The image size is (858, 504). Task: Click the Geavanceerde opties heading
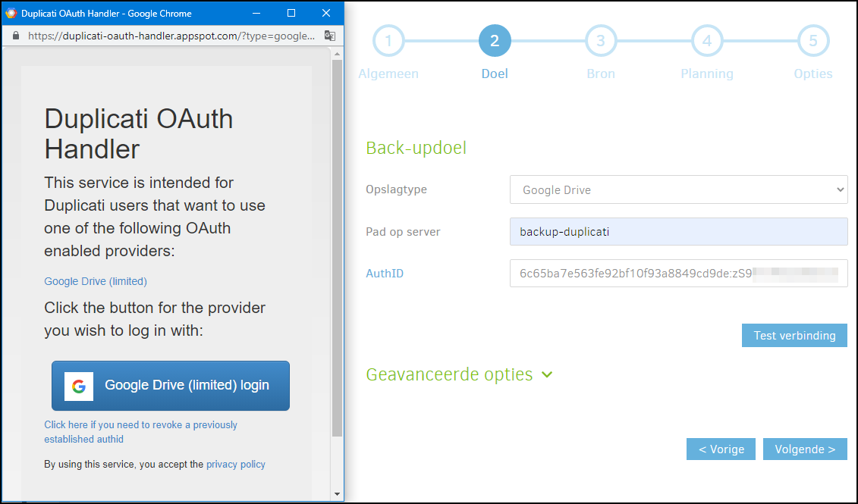tap(449, 374)
